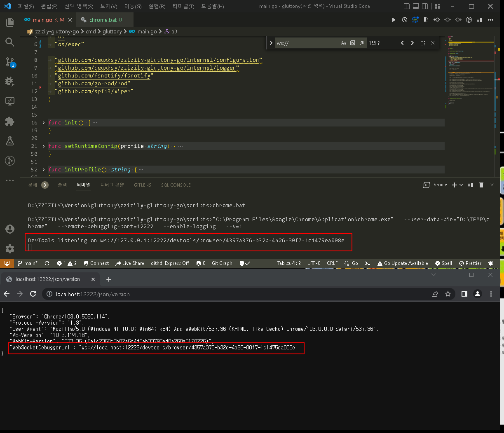Expand folded func initProfile
The image size is (504, 433).
tap(44, 170)
